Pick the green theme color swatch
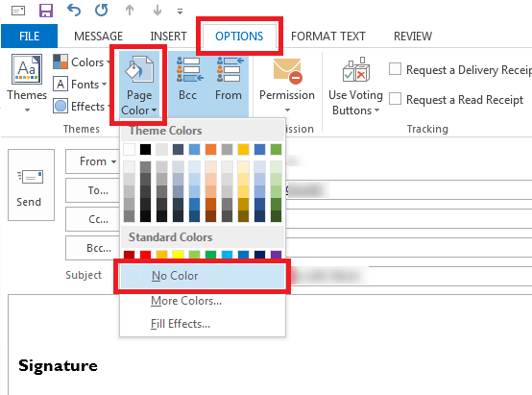 276,149
